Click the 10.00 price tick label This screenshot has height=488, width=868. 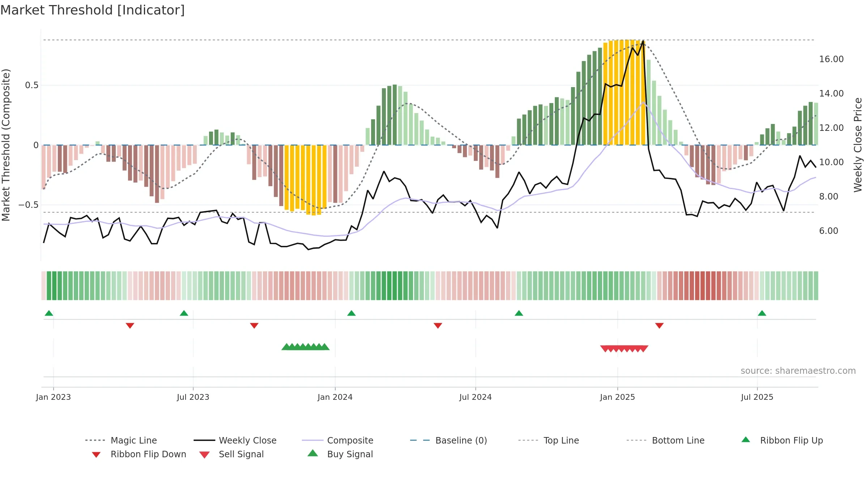[831, 162]
